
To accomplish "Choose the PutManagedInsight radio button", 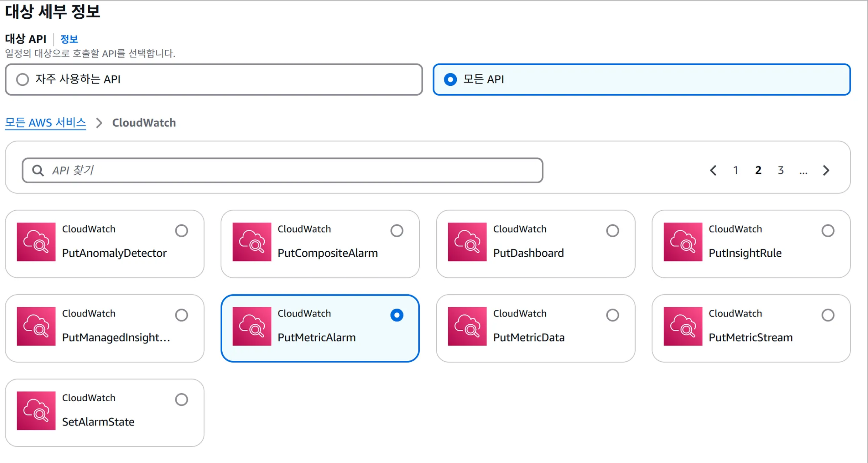I will tap(181, 315).
